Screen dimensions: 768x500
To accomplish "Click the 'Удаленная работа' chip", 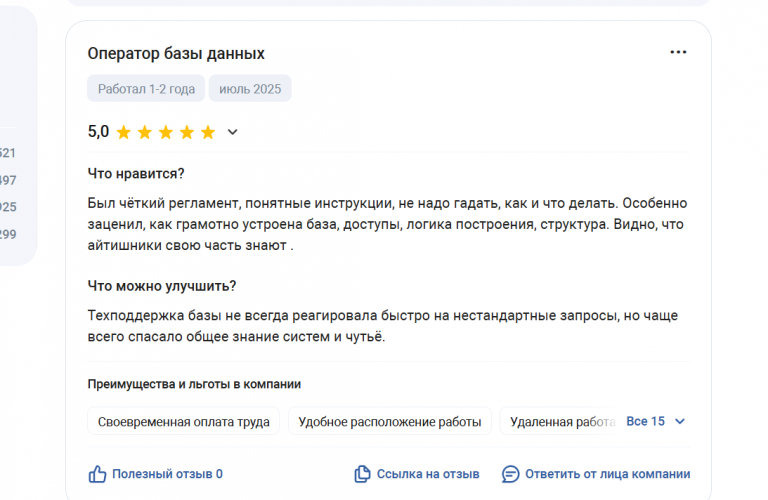I will point(562,421).
